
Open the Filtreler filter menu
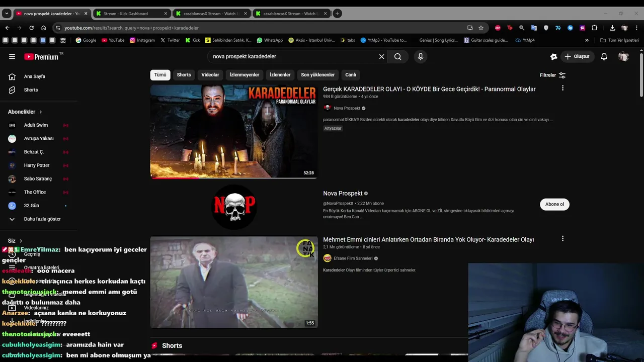pyautogui.click(x=552, y=75)
